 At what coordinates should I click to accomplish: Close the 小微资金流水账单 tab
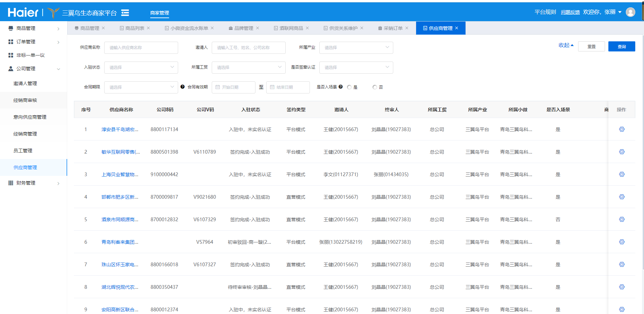212,28
